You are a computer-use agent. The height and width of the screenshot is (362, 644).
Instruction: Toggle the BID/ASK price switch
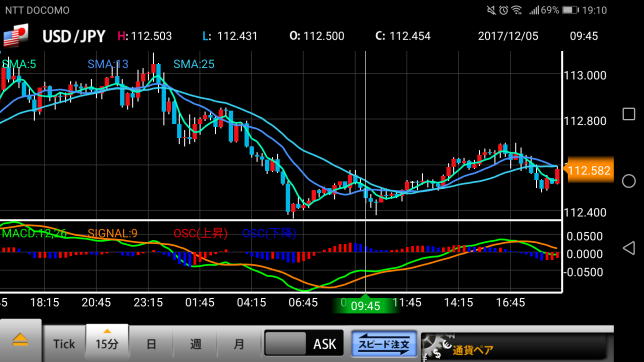(x=304, y=343)
